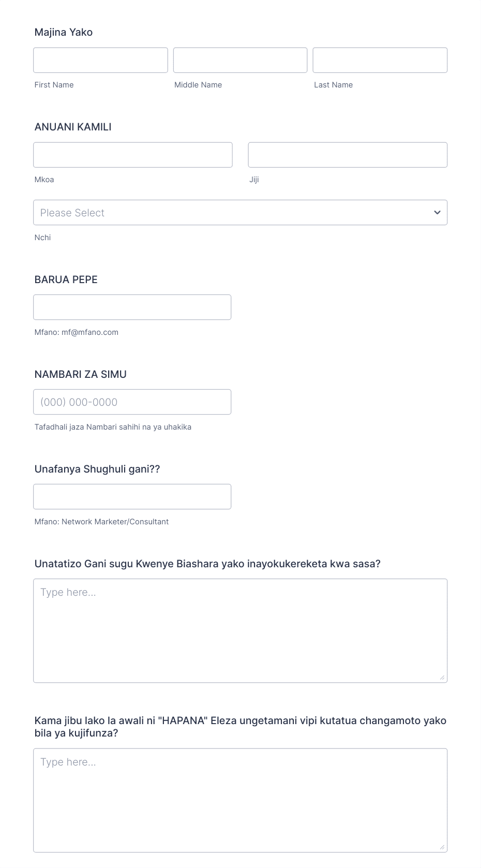This screenshot has width=481, height=868.
Task: Grab resize handle of first textarea
Action: 442,677
